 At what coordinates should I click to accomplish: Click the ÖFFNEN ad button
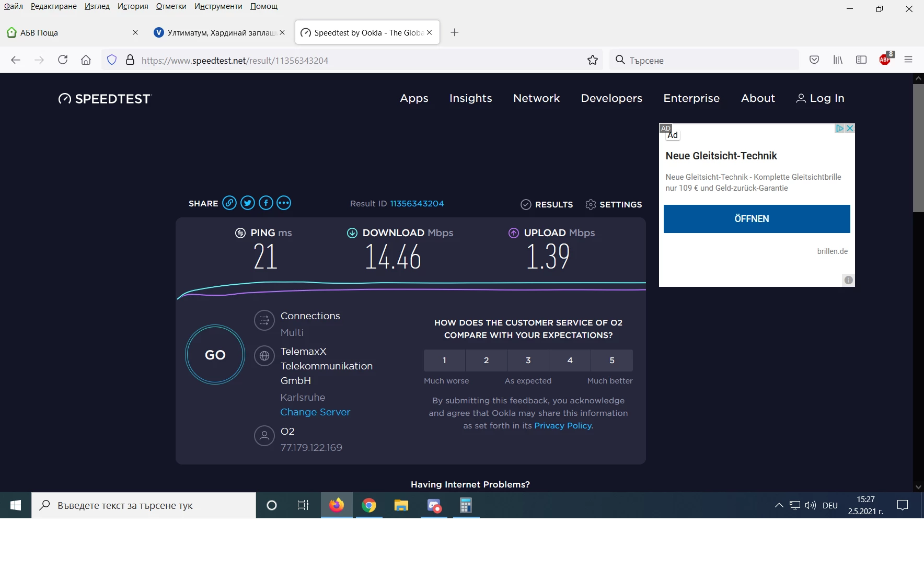[x=757, y=218]
